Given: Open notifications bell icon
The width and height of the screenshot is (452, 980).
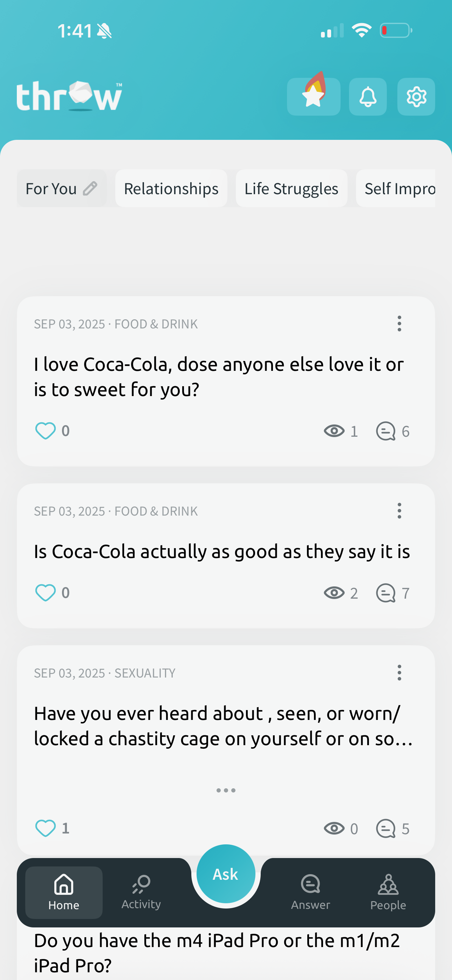Looking at the screenshot, I should 368,96.
